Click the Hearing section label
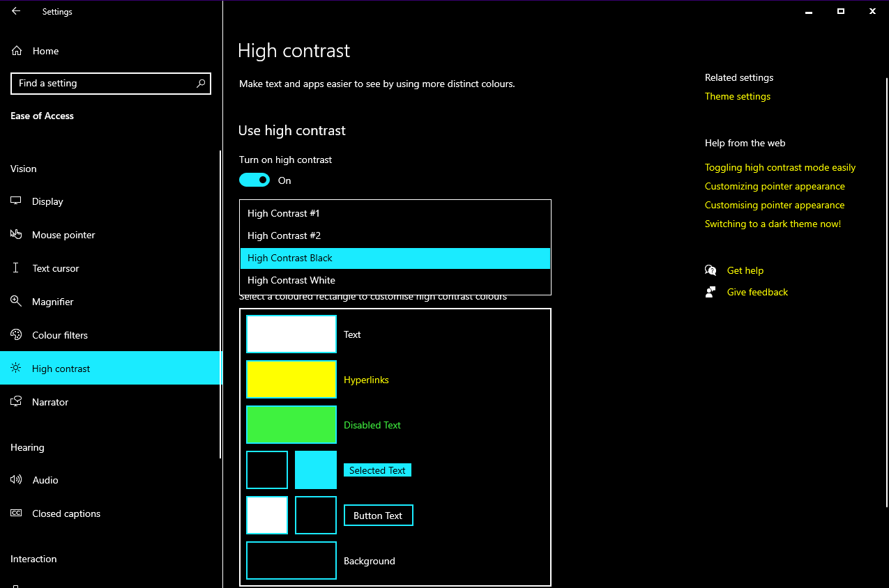This screenshot has height=588, width=889. point(27,447)
